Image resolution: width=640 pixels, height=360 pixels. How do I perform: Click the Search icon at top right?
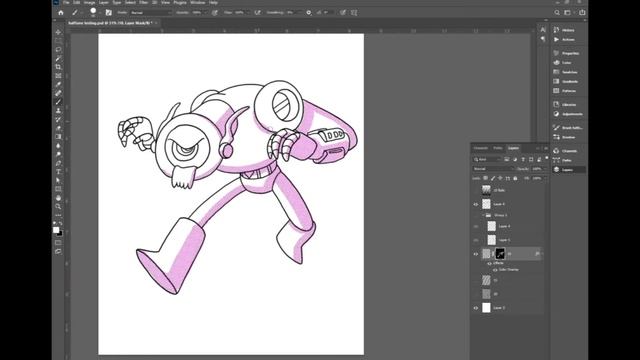[557, 13]
